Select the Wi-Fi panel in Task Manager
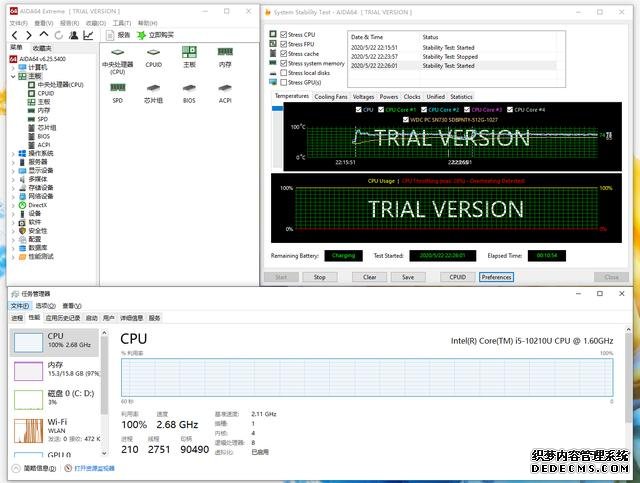 [55, 431]
